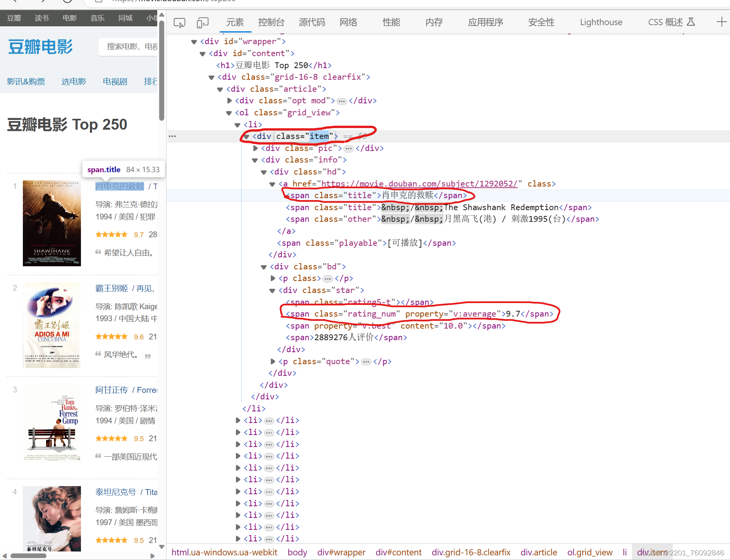
Task: Click div#content in the breadcrumb bar
Action: coord(398,552)
